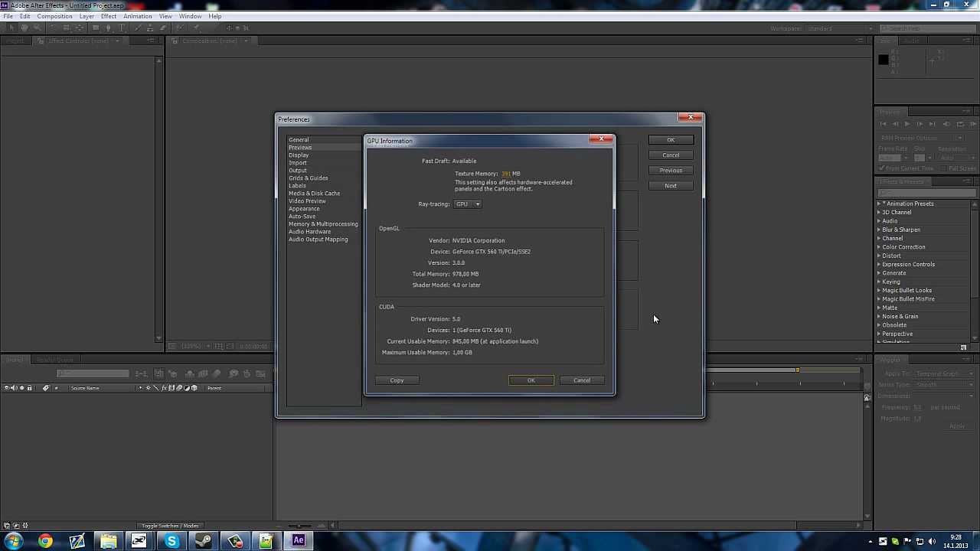This screenshot has width=980, height=551.
Task: Select Auto-Save preferences category
Action: coord(302,217)
